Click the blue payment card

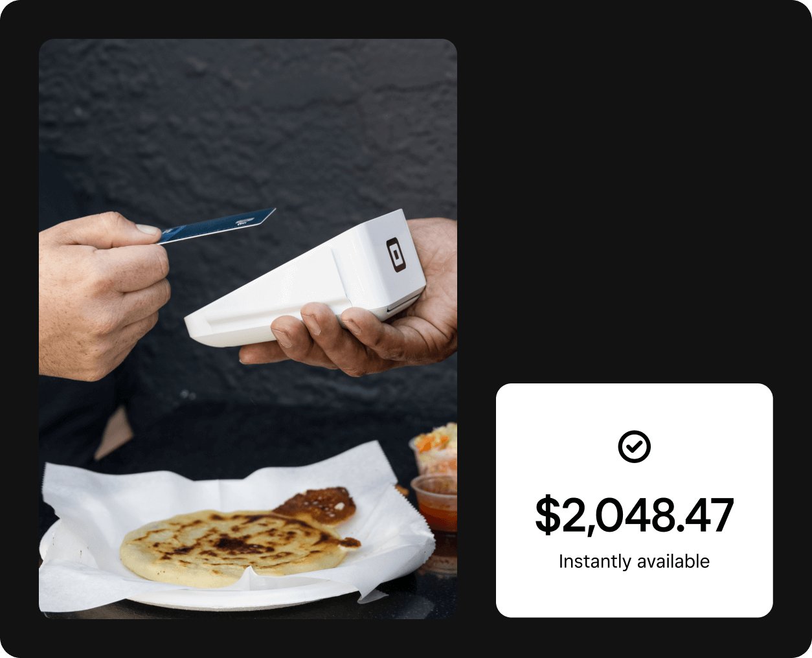coord(217,225)
